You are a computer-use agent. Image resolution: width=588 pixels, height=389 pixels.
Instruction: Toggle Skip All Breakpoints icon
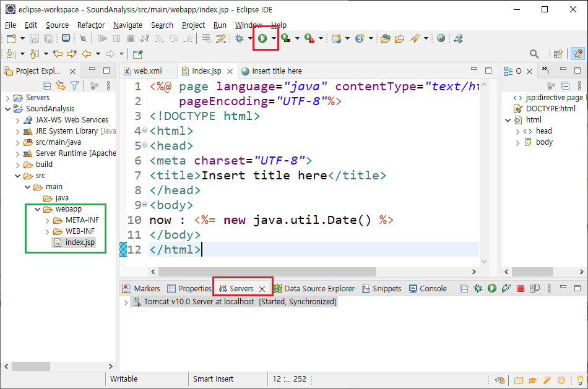[x=83, y=38]
